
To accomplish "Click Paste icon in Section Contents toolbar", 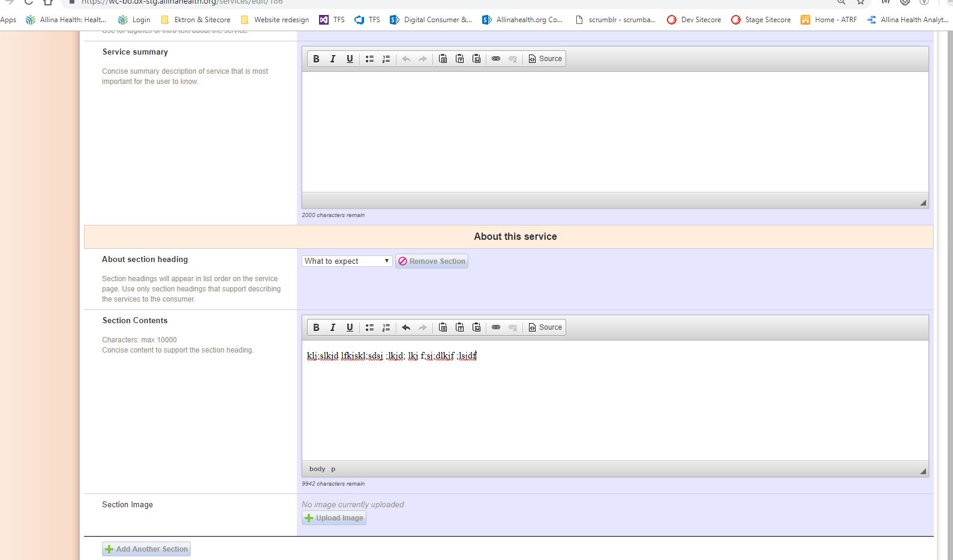I will (x=443, y=327).
